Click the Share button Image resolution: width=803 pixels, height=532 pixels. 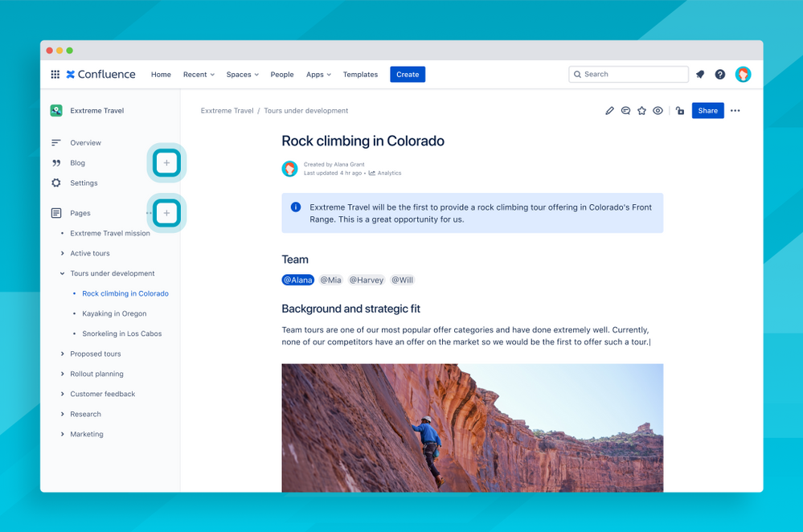[x=707, y=111]
